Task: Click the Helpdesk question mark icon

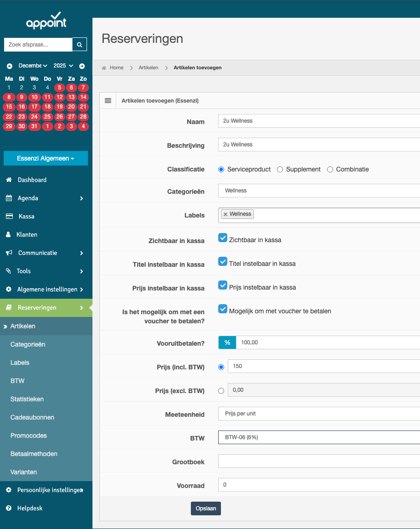Action: point(9,508)
